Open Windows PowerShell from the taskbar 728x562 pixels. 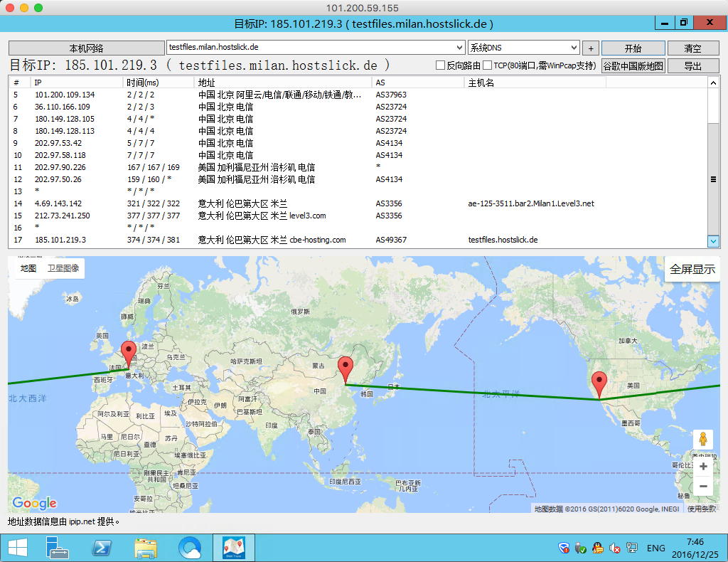tap(102, 548)
